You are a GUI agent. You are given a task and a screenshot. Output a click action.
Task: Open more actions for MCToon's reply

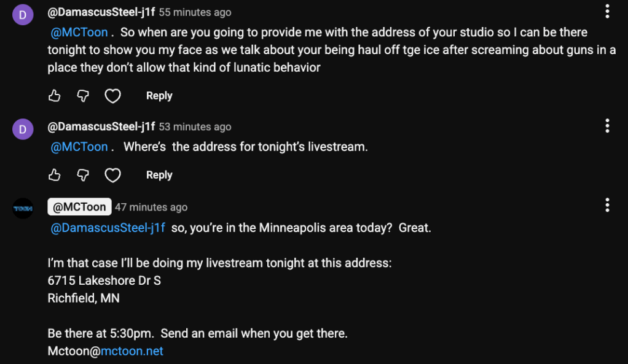607,205
